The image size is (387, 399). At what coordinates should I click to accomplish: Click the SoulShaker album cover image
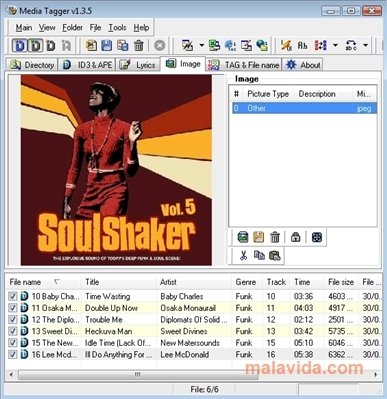coord(116,170)
